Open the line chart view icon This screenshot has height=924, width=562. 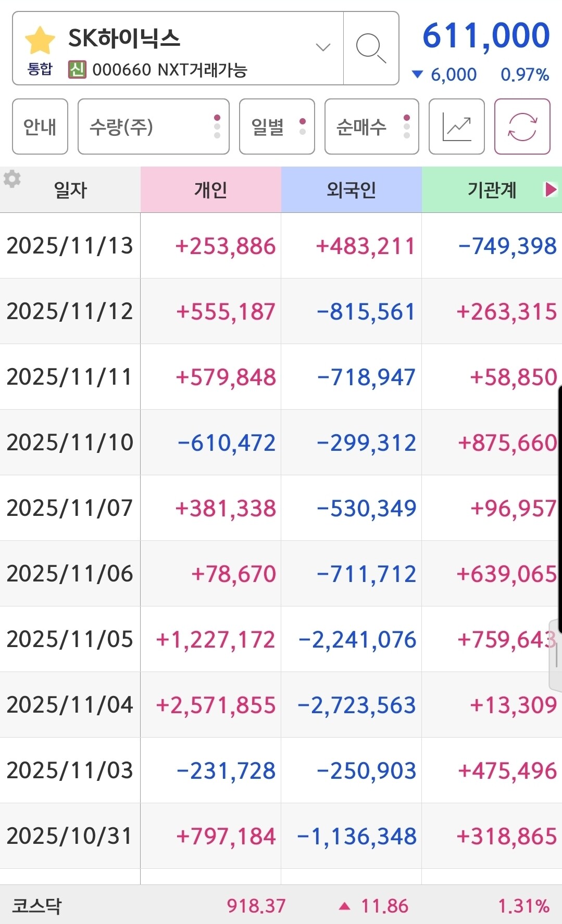[456, 126]
